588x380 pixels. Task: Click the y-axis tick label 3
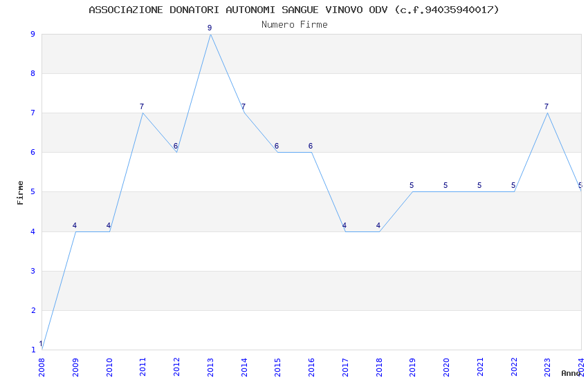coord(33,271)
